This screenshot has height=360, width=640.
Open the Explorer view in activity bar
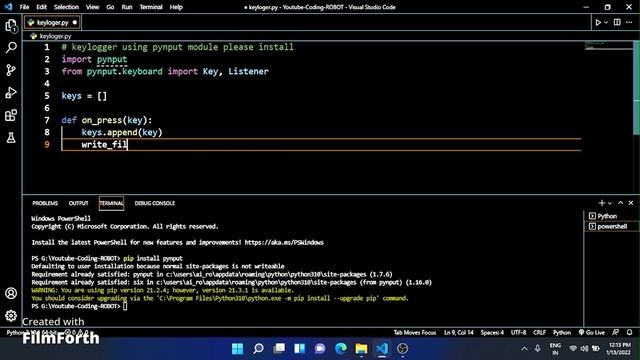coord(11,26)
